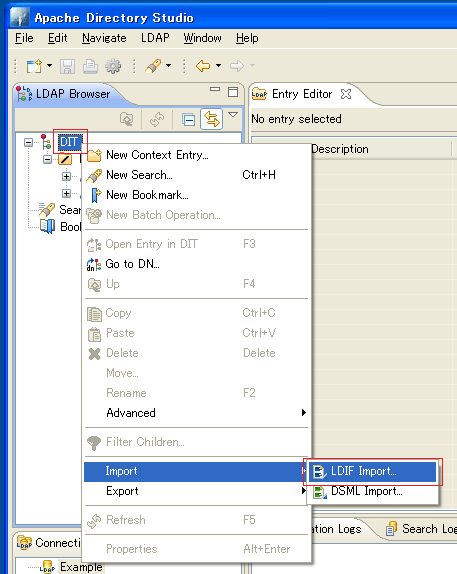The height and width of the screenshot is (574, 457).
Task: Open the File menu
Action: pos(24,38)
